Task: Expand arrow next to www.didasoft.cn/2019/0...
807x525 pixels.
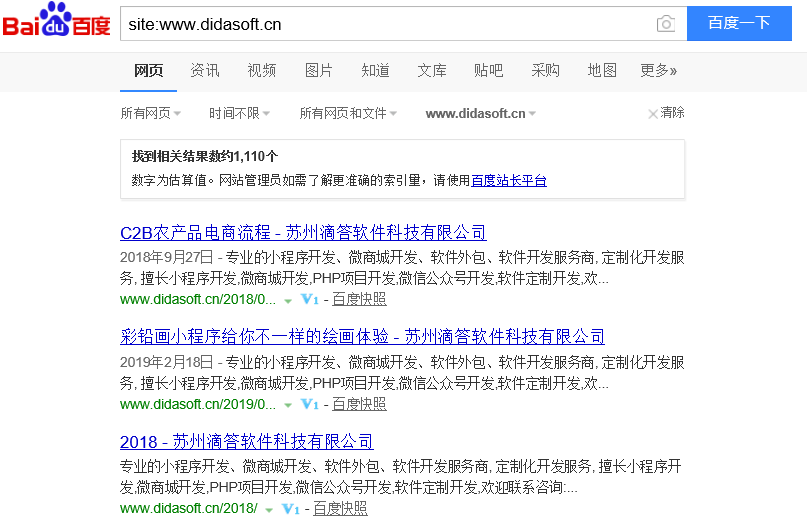Action: (x=288, y=406)
